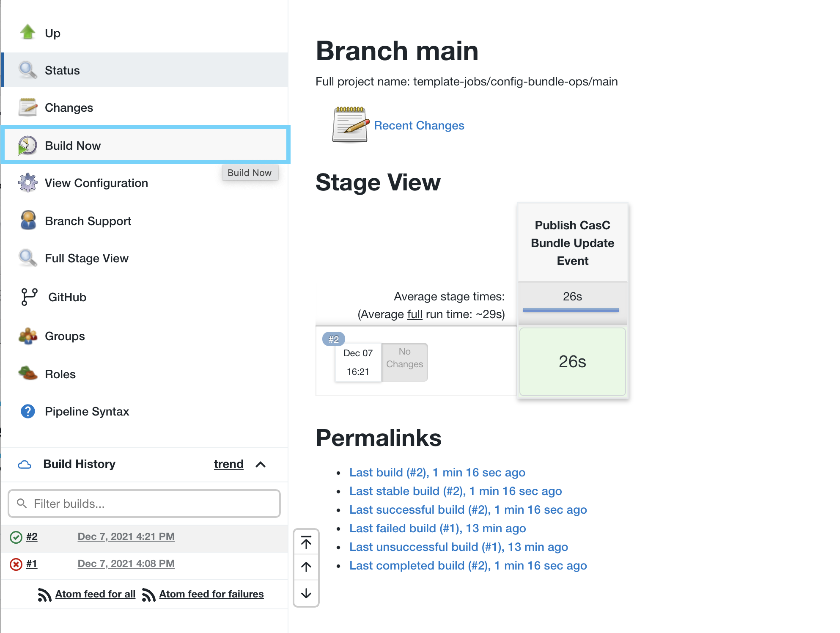Click the Filter builds search field

coord(144,504)
